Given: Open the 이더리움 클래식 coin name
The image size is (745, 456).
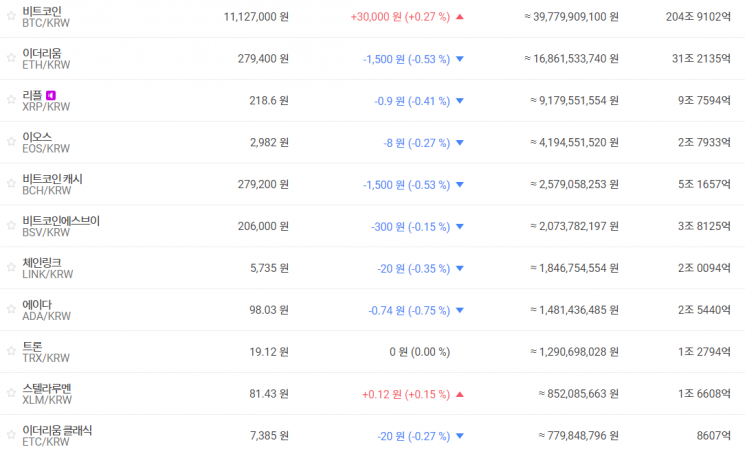Looking at the screenshot, I should (x=57, y=430).
